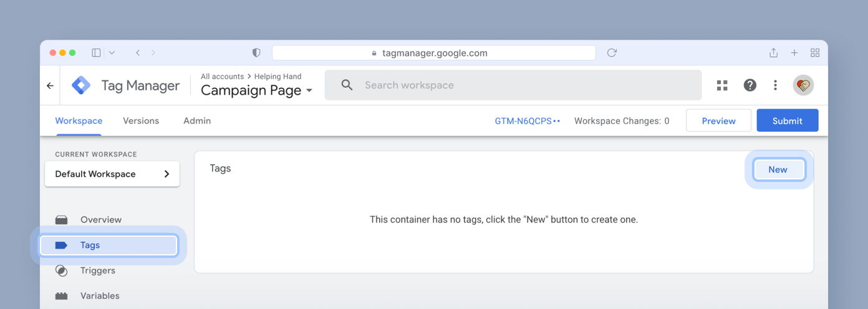
Task: Click the Tags sidebar tag icon
Action: click(61, 245)
